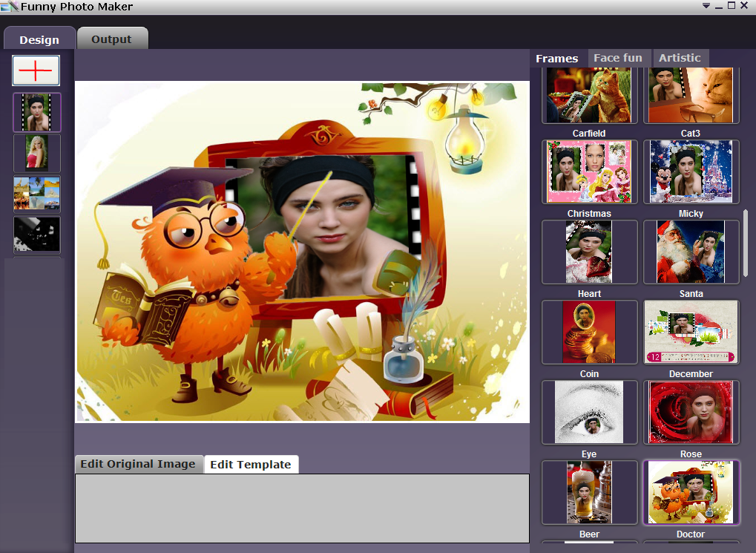This screenshot has height=553, width=756.
Task: Select the Heart frame
Action: (589, 252)
